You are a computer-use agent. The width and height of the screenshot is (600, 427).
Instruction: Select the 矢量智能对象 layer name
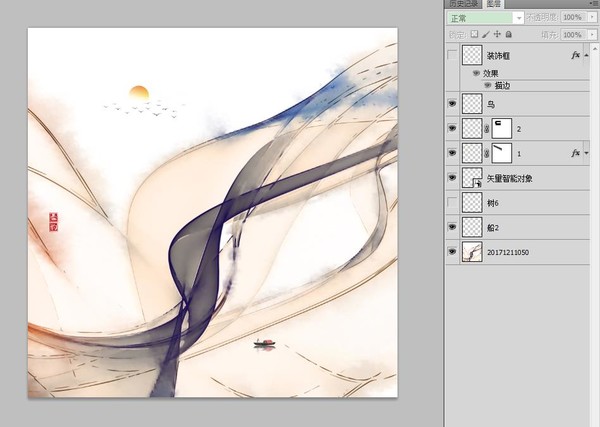click(509, 178)
